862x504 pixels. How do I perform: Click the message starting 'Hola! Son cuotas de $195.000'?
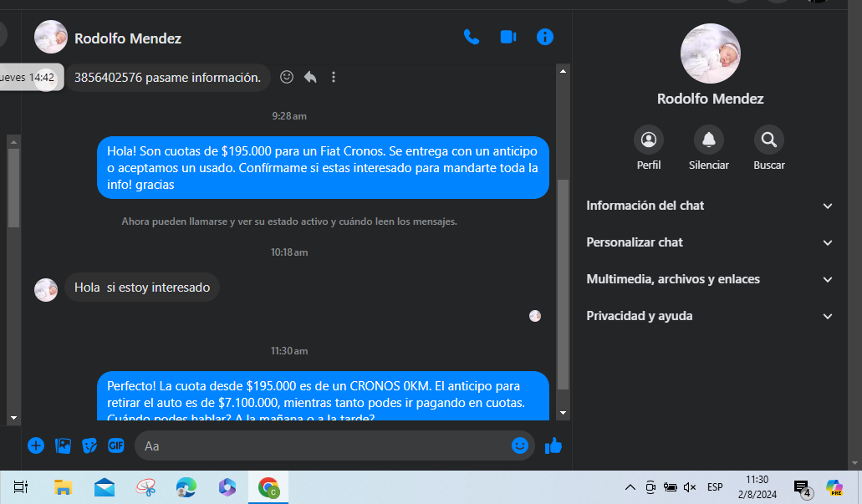pyautogui.click(x=323, y=168)
